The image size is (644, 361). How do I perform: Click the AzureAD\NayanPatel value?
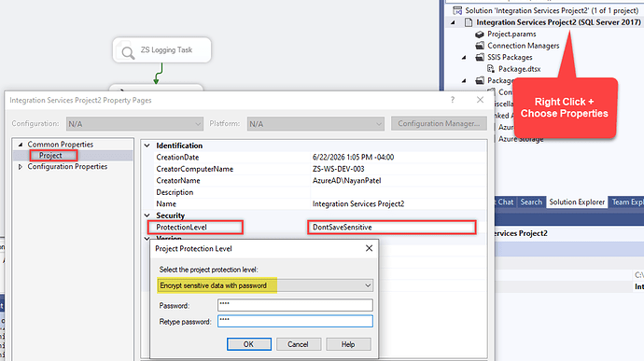346,181
